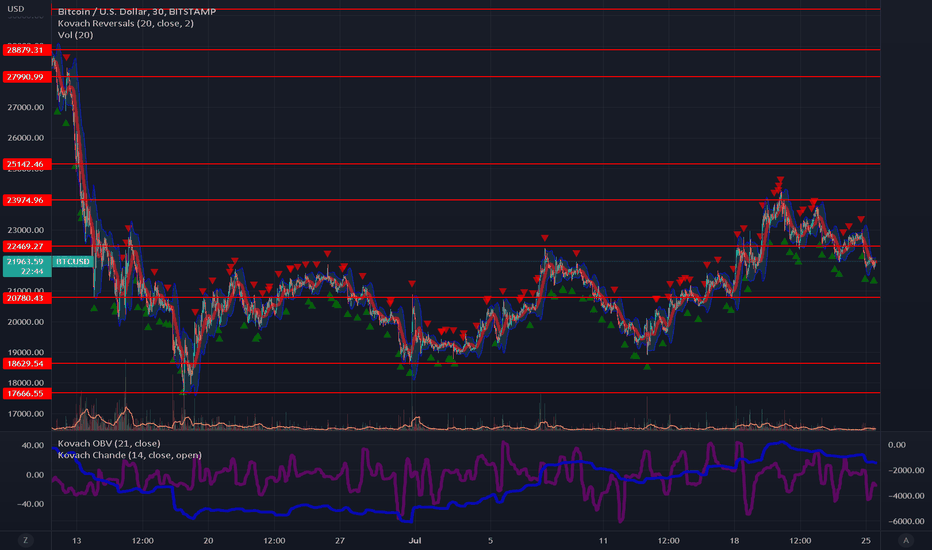Click the countdown timer 22:44 label
This screenshot has height=550, width=932.
32,272
